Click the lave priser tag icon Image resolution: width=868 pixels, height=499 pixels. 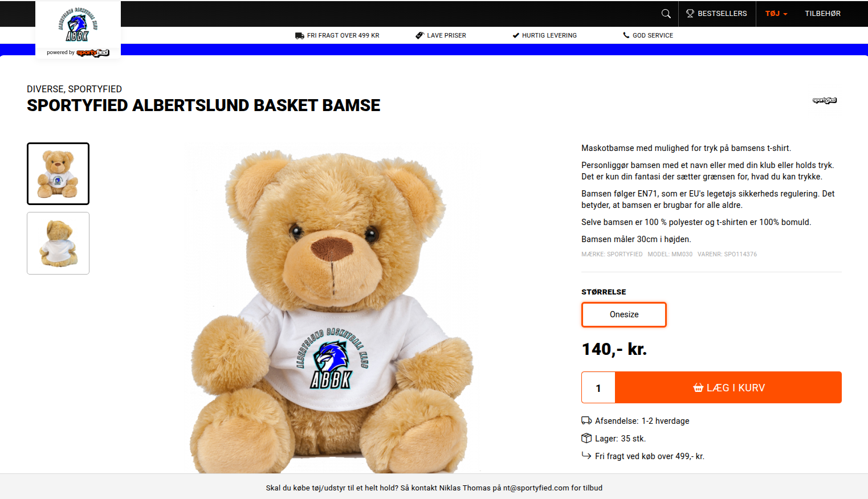point(419,35)
